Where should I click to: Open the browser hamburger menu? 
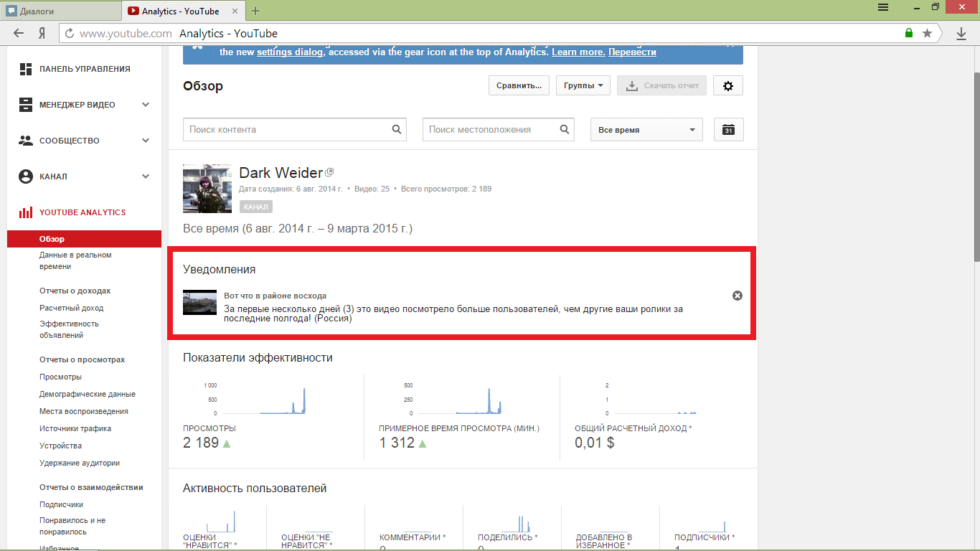pyautogui.click(x=883, y=7)
